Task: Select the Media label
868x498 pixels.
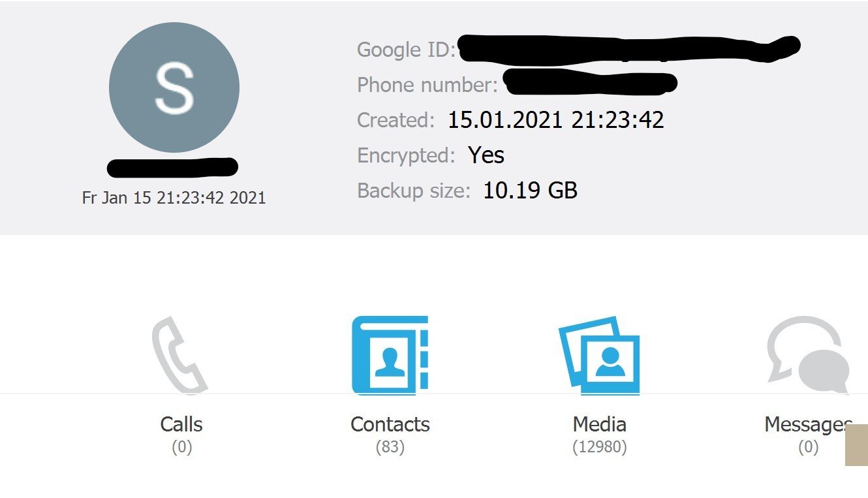Action: click(599, 424)
